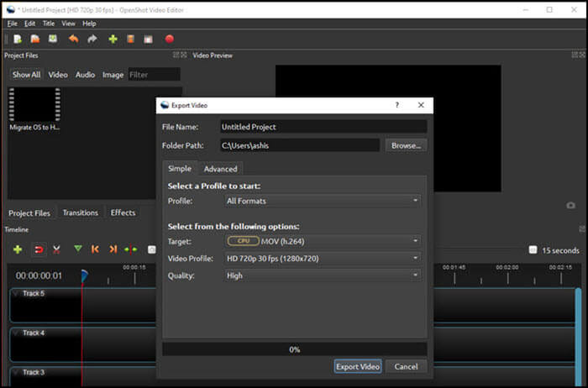
Task: Click the green Add Track icon
Action: point(17,249)
